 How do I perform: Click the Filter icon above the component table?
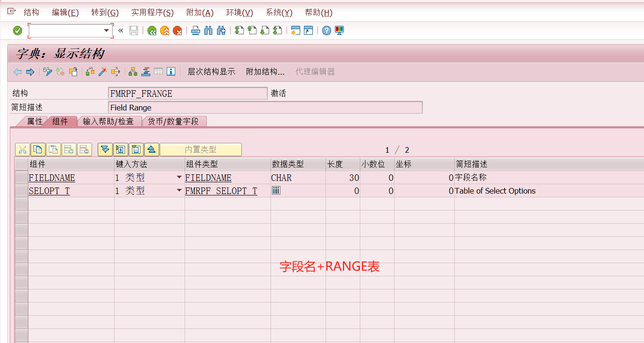[x=105, y=149]
